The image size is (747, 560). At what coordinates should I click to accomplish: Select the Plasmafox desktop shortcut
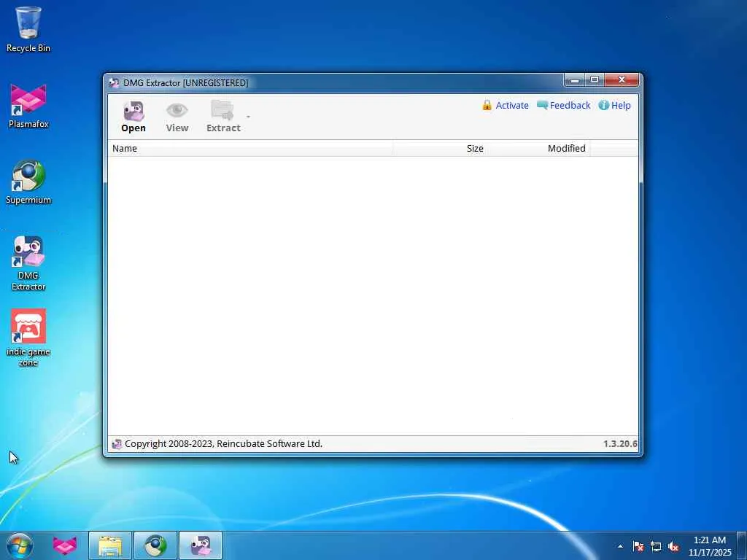(x=28, y=106)
